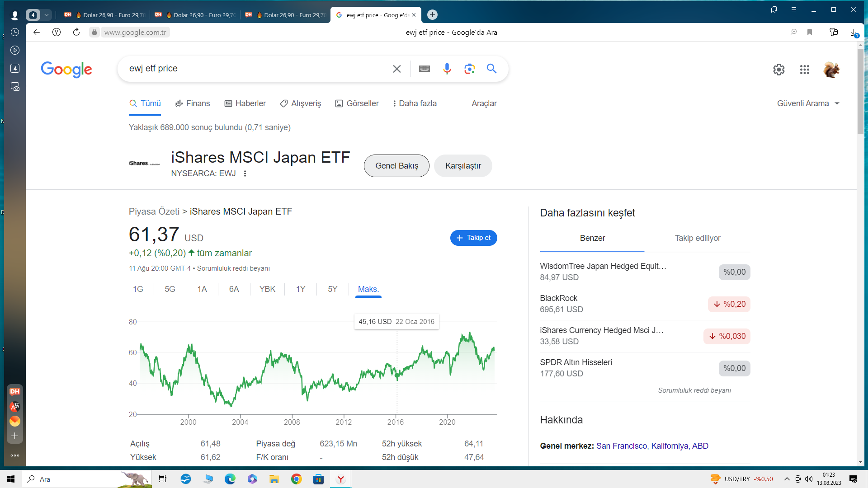Open File Explorer from taskbar
868x488 pixels.
pyautogui.click(x=274, y=479)
